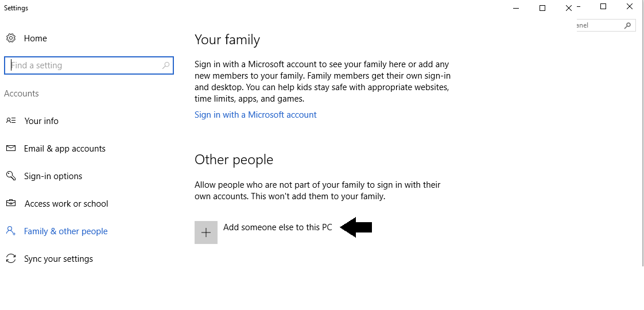Minimize the Settings window
The width and height of the screenshot is (644, 310).
point(515,8)
